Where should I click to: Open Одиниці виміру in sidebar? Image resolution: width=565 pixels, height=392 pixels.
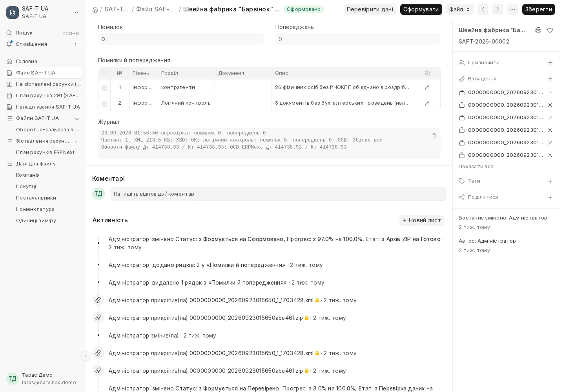pyautogui.click(x=43, y=221)
